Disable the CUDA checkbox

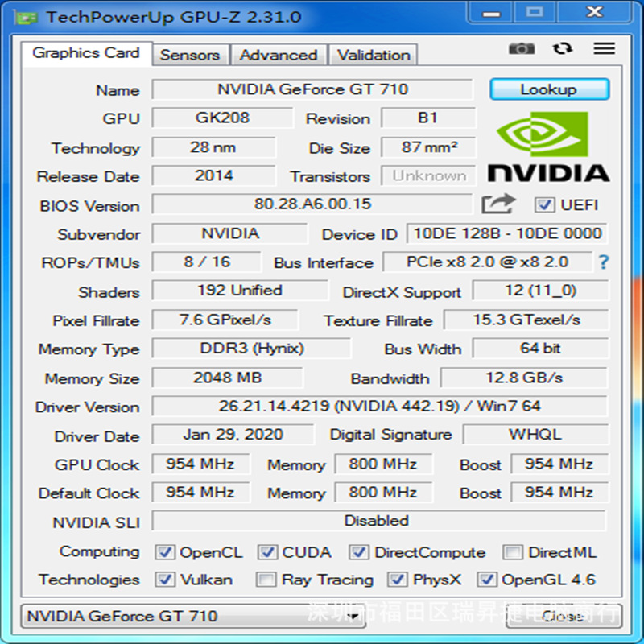click(x=267, y=552)
